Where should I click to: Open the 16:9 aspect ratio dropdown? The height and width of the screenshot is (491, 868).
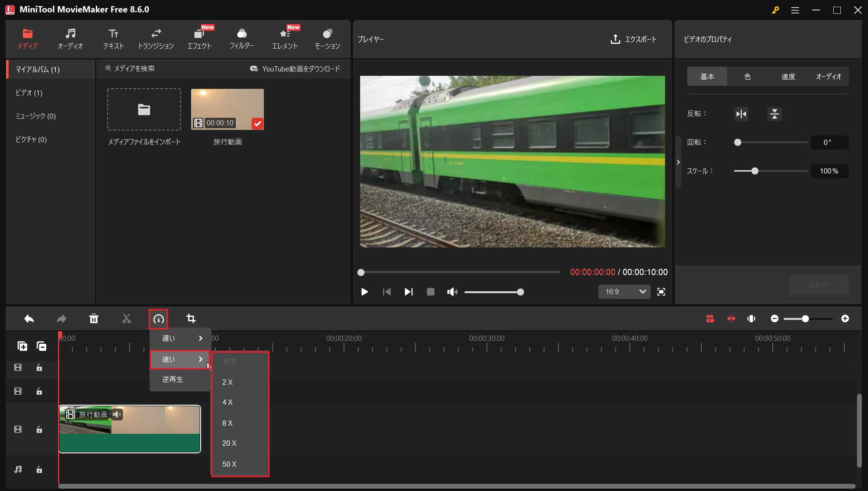pyautogui.click(x=624, y=291)
